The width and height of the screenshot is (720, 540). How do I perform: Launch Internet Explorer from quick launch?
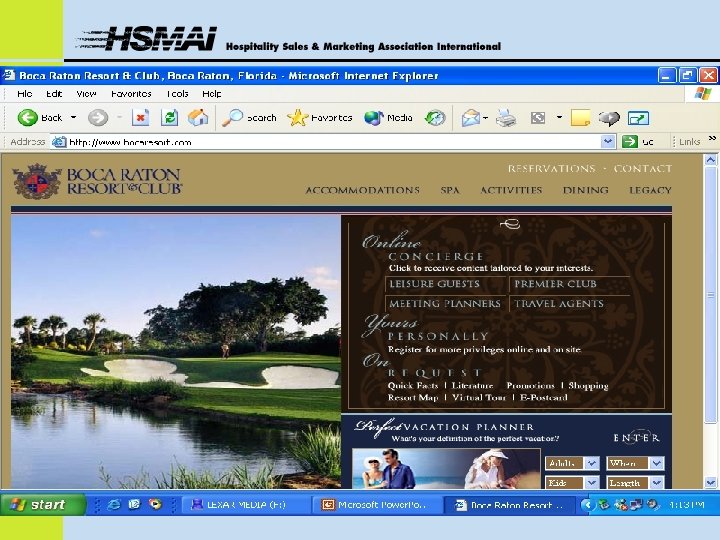[113, 505]
